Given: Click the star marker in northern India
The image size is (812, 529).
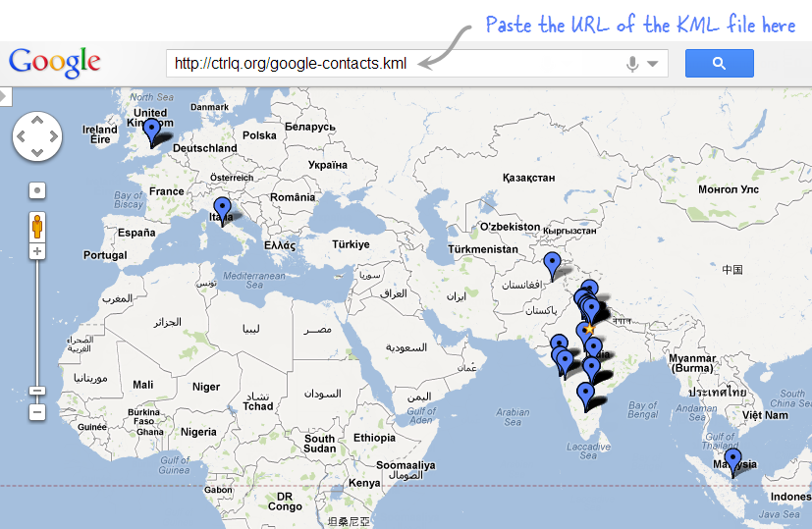Looking at the screenshot, I should [589, 329].
